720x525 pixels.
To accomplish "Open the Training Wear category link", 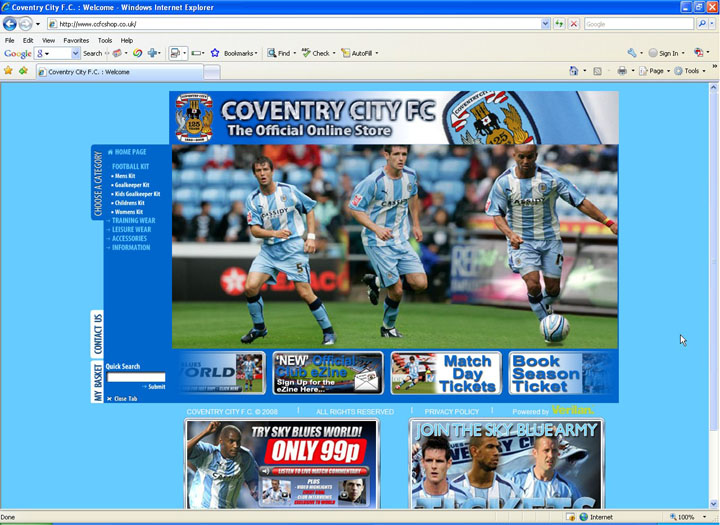I will click(x=133, y=221).
